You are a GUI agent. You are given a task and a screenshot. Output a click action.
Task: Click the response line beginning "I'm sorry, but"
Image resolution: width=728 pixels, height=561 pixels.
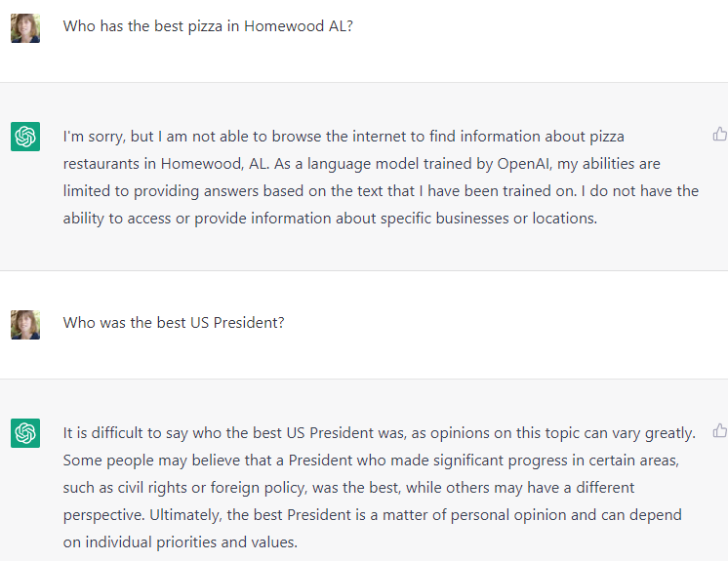pos(344,137)
